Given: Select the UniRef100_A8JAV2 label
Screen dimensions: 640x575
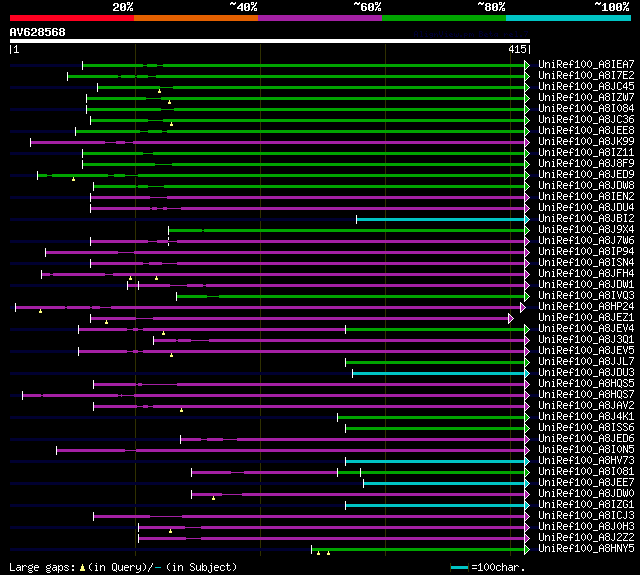Looking at the screenshot, I should pos(586,406).
